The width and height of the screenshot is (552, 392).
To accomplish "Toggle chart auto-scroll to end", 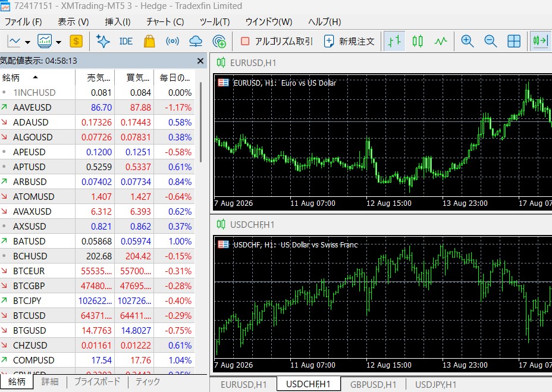I will 540,42.
